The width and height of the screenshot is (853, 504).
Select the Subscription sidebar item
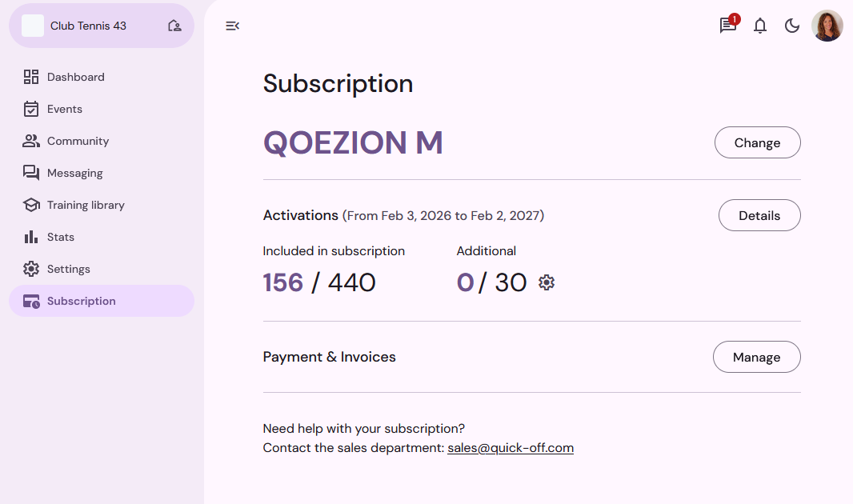point(81,301)
